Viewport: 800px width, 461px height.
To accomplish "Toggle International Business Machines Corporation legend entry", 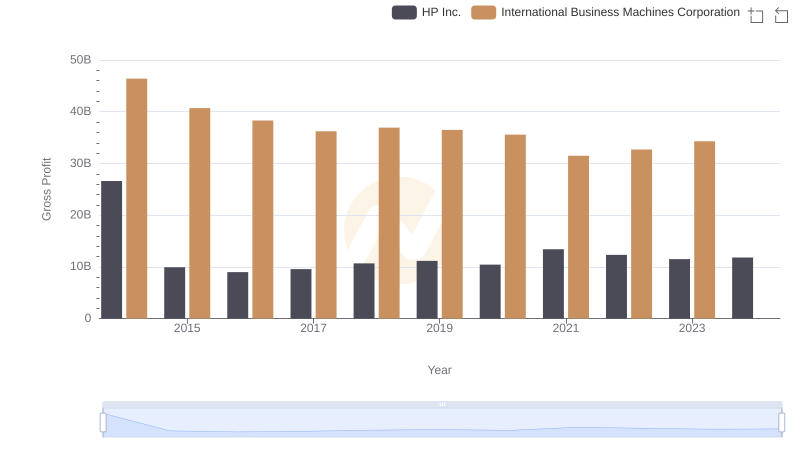I will pyautogui.click(x=605, y=12).
